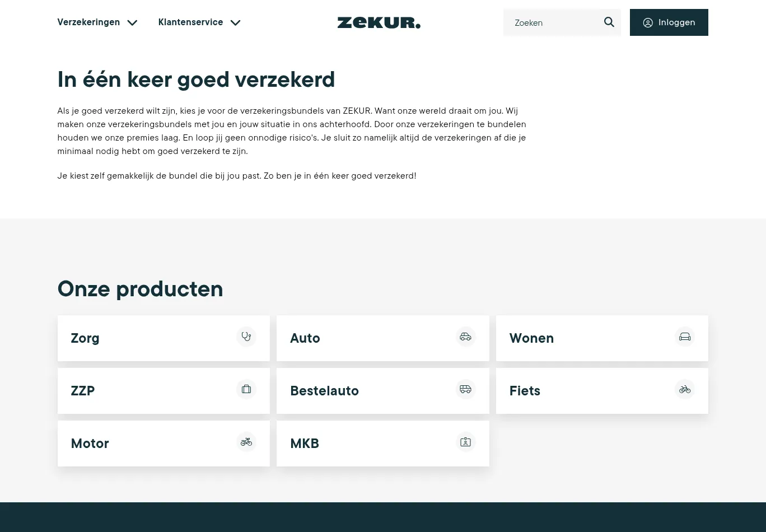Click the bicycle icon on Fiets card

(684, 389)
